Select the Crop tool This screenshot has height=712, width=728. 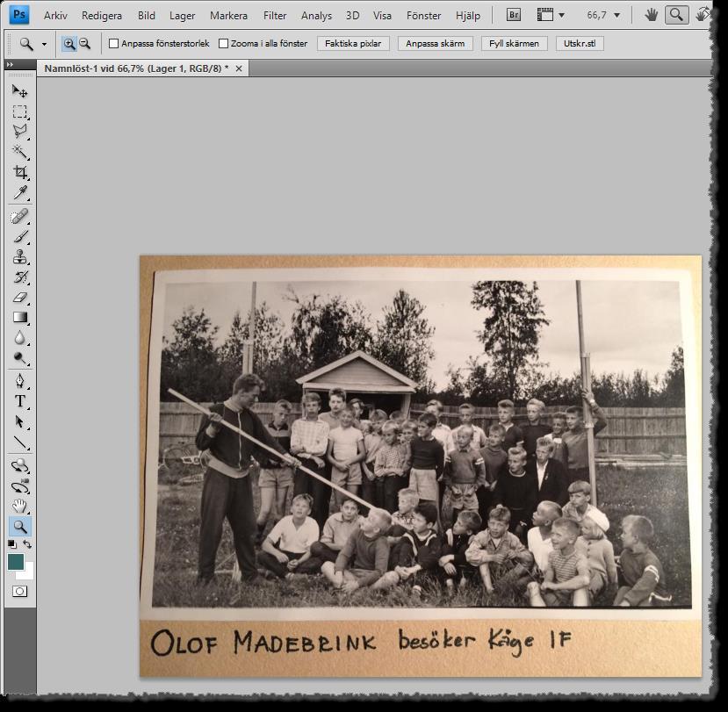(x=19, y=172)
